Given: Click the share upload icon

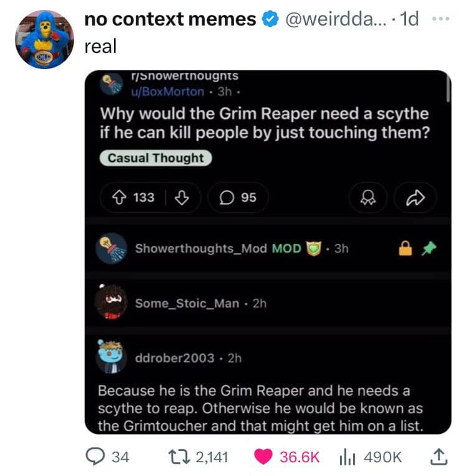Looking at the screenshot, I should (438, 457).
